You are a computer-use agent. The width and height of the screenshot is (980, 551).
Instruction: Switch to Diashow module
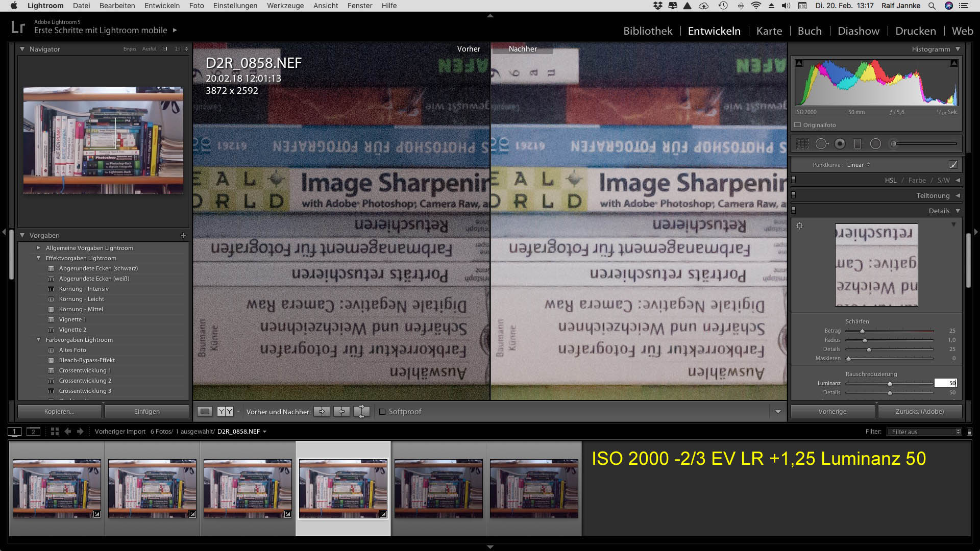pyautogui.click(x=859, y=31)
